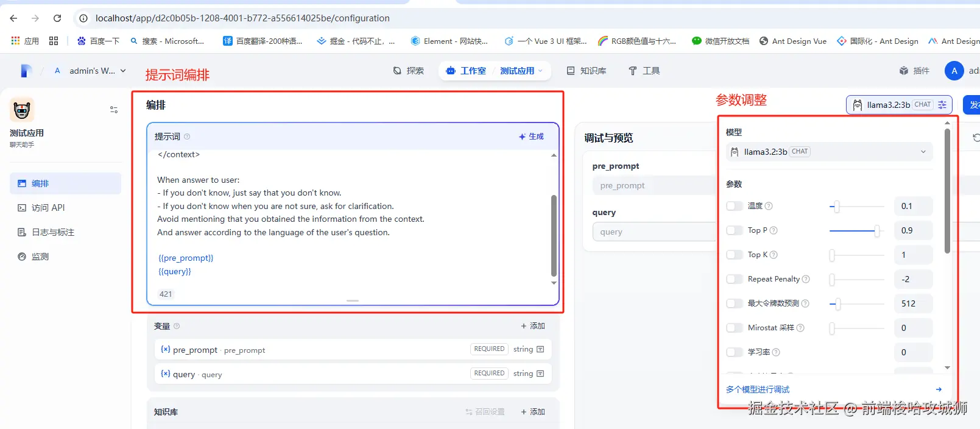This screenshot has height=429, width=980.
Task: Enable the 学习率 toggle
Action: click(x=735, y=352)
